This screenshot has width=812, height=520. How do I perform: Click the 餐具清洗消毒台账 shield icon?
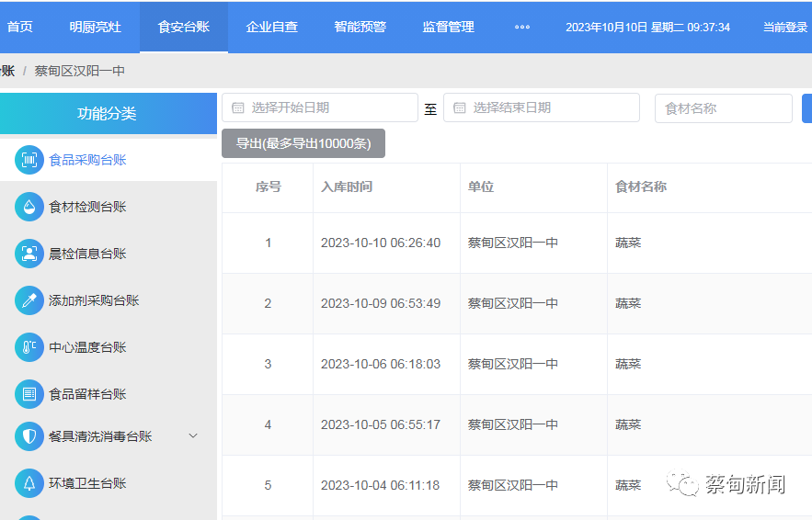coord(29,436)
